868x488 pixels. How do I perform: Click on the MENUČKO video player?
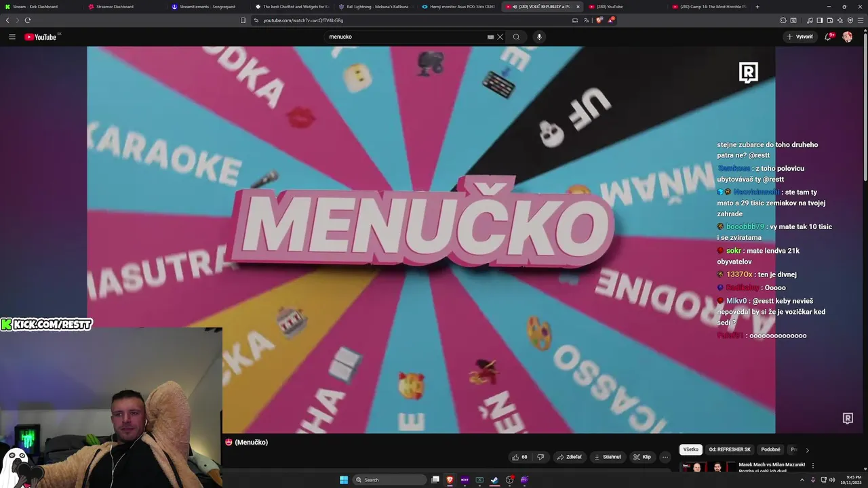[431, 240]
